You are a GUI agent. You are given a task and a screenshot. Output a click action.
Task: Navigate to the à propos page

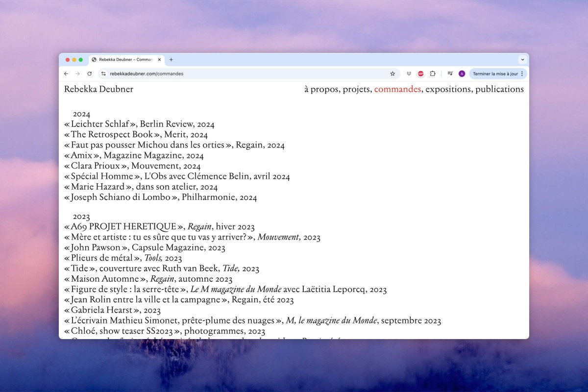[321, 90]
